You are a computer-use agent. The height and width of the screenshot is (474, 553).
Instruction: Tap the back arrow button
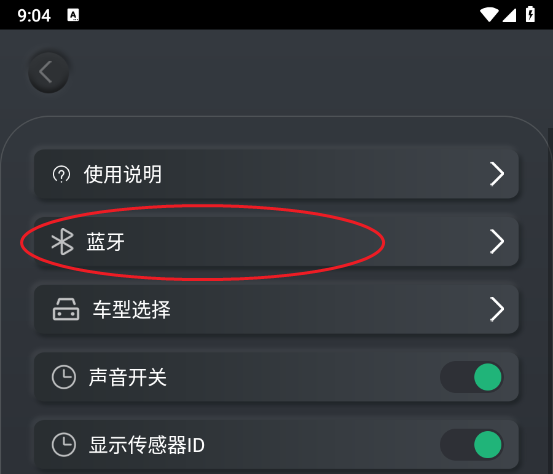point(48,72)
